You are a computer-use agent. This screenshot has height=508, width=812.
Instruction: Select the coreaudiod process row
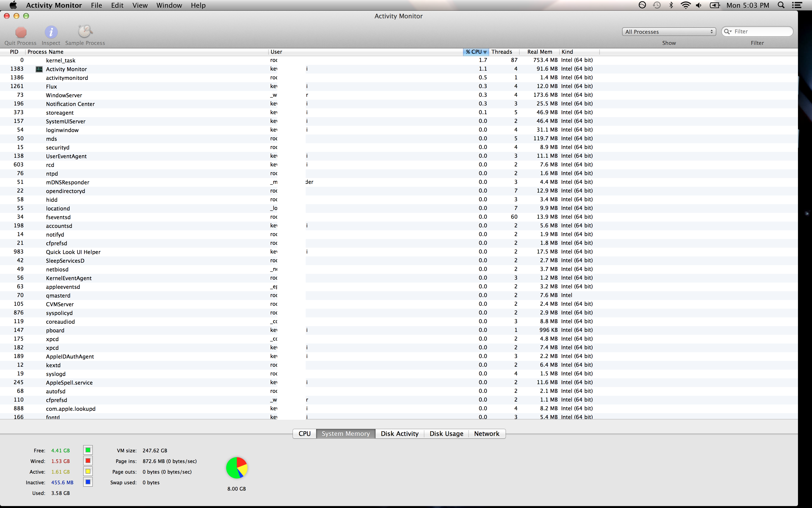click(399, 321)
